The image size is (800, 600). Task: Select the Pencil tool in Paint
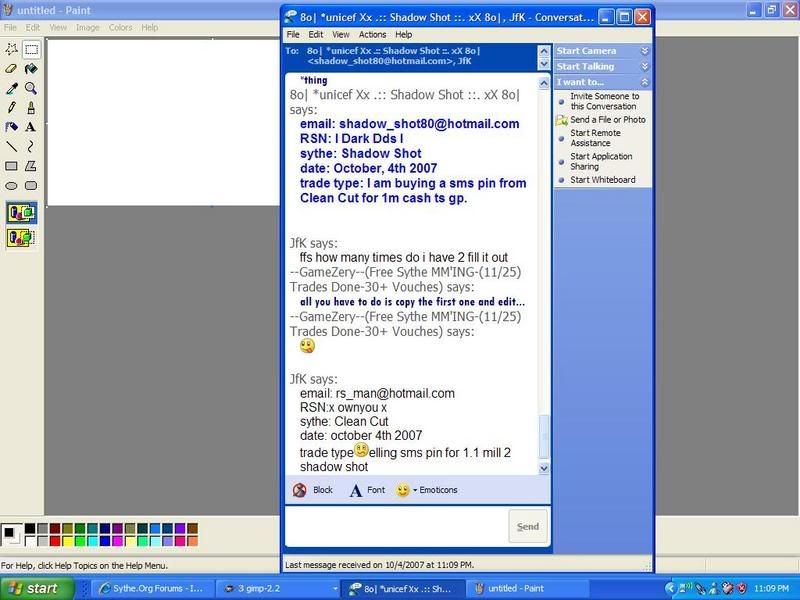pos(11,108)
